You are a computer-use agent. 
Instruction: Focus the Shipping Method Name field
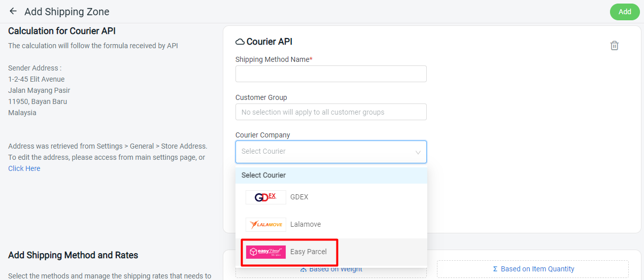click(331, 74)
